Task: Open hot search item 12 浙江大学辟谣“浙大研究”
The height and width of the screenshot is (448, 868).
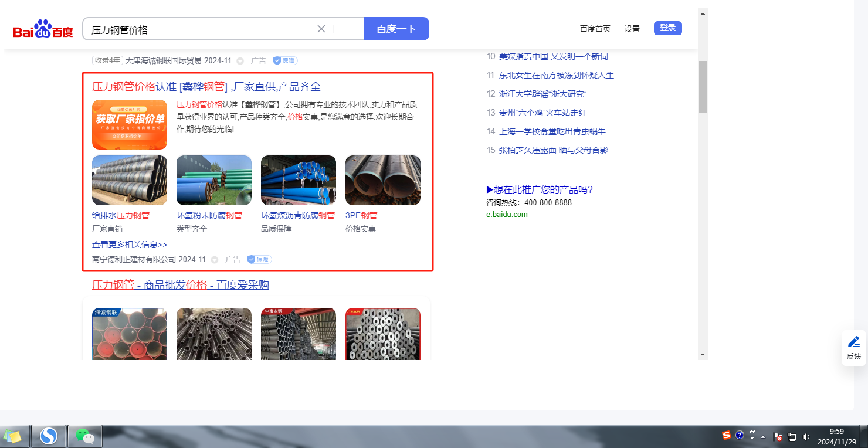Action: pos(543,94)
